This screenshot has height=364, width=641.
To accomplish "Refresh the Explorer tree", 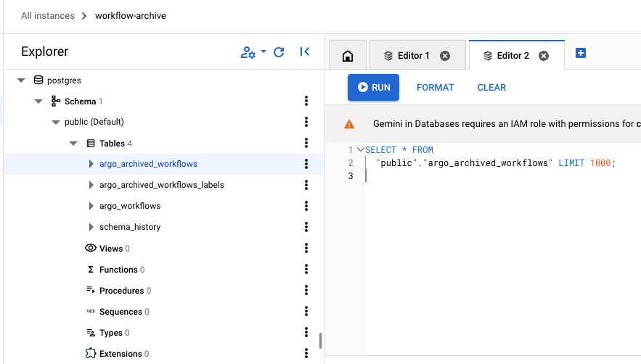I will [279, 52].
